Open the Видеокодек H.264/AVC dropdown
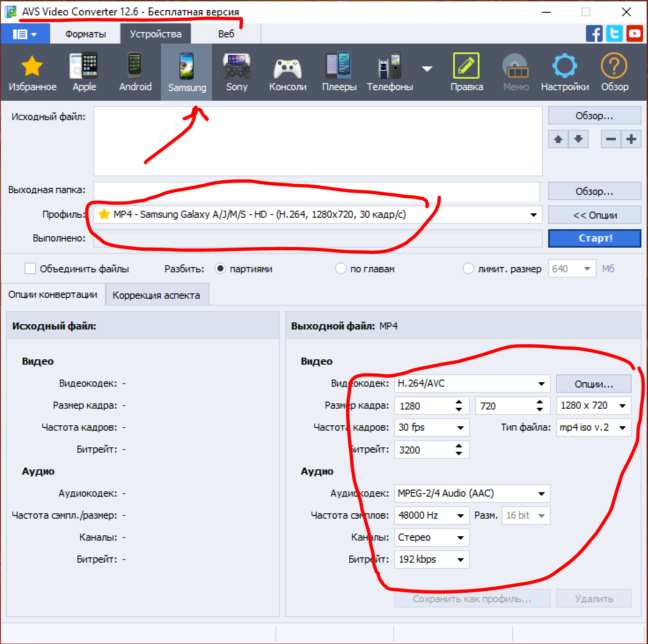This screenshot has width=648, height=644. [541, 384]
